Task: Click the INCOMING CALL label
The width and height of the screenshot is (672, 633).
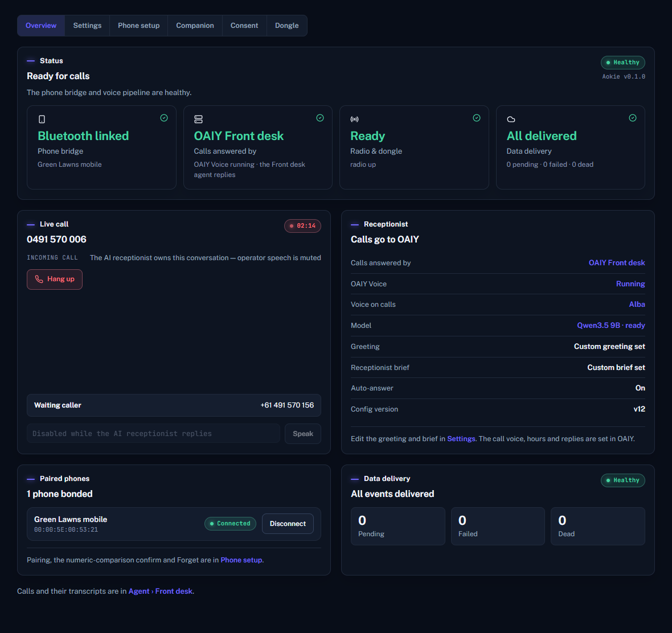Action: click(x=52, y=258)
